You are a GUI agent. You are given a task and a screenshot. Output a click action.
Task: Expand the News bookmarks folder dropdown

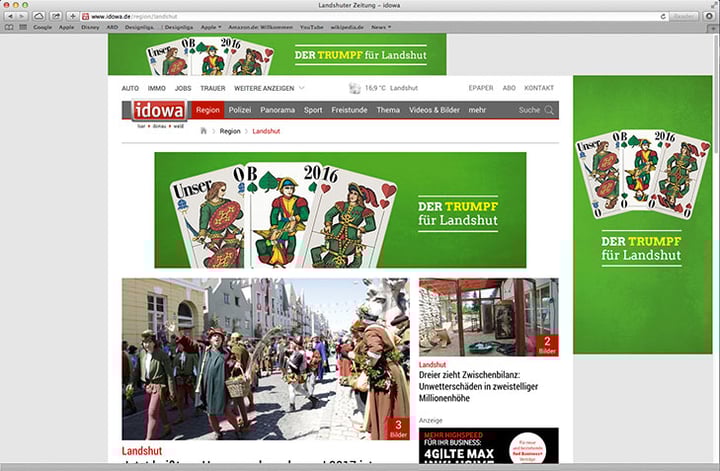[381, 27]
